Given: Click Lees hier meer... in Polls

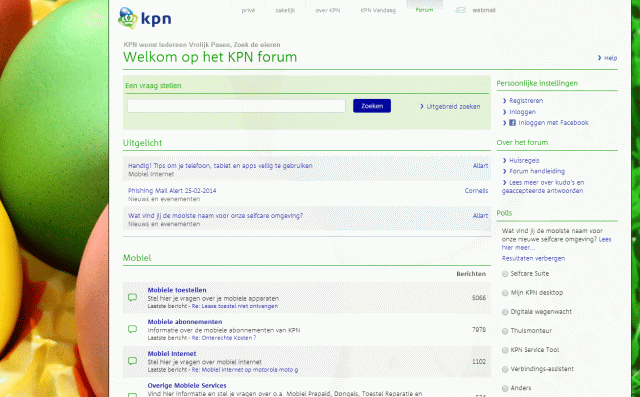Looking at the screenshot, I should click(557, 244).
